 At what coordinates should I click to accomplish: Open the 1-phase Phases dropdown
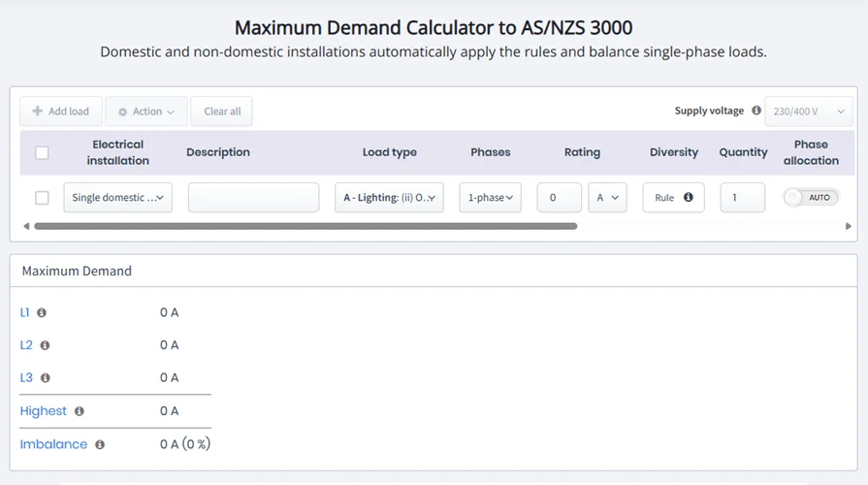[x=490, y=198]
